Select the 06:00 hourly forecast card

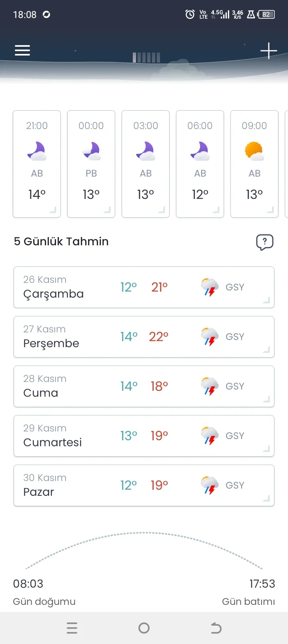[200, 164]
